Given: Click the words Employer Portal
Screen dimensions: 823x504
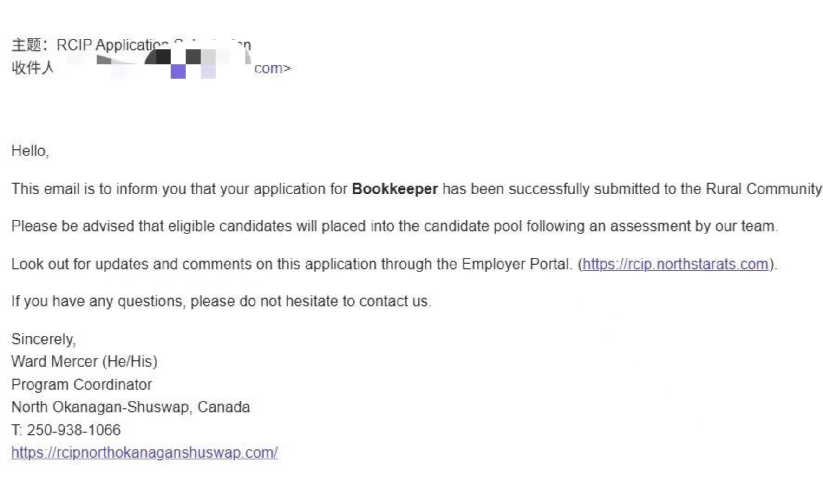Looking at the screenshot, I should click(x=516, y=264).
